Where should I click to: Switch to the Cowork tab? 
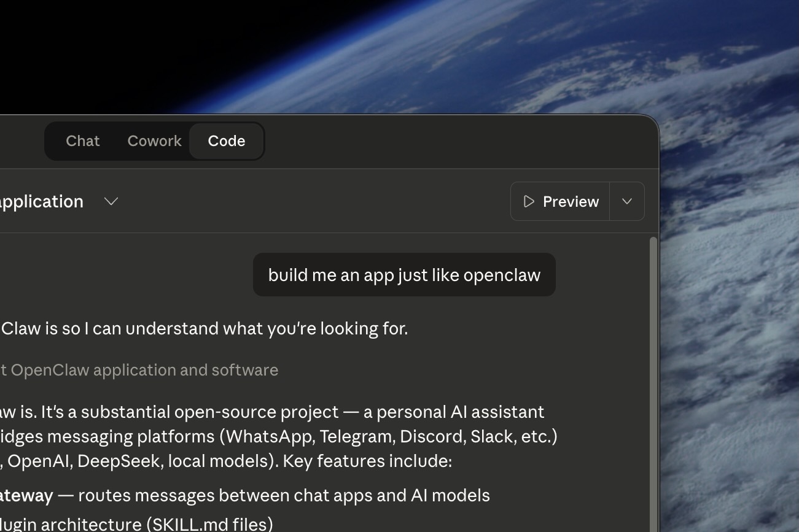154,141
